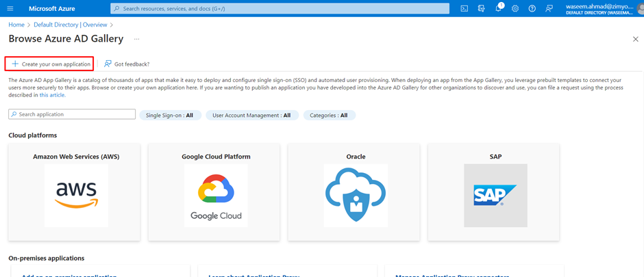Select the Google Cloud Platform card title
Image resolution: width=644 pixels, height=277 pixels.
click(216, 157)
